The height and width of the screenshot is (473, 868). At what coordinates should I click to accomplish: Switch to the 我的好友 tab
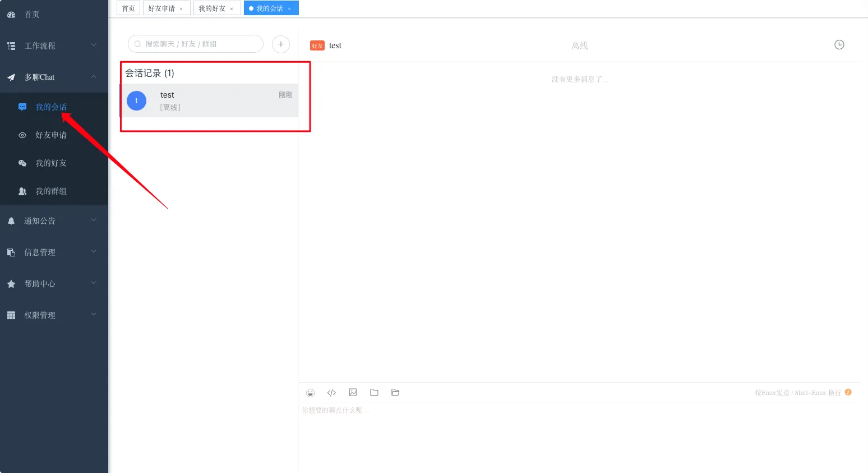[212, 8]
